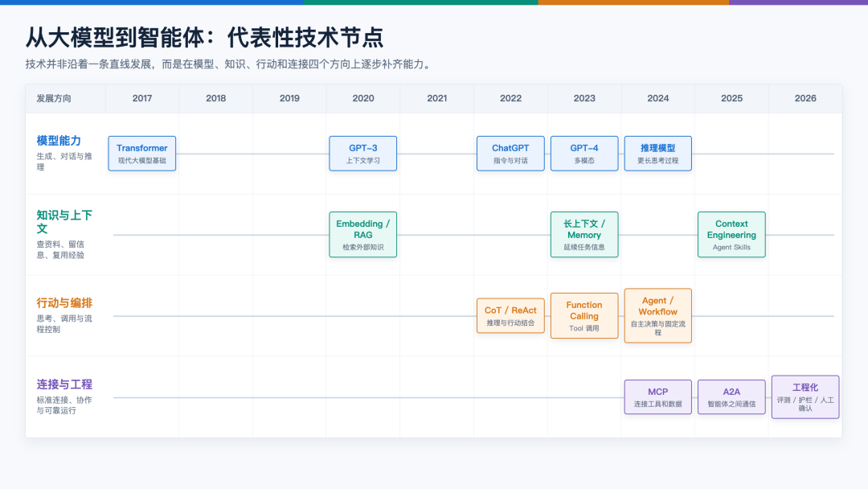Screen dimensions: 868x489
Task: Click the Transformer node card
Action: 141,154
